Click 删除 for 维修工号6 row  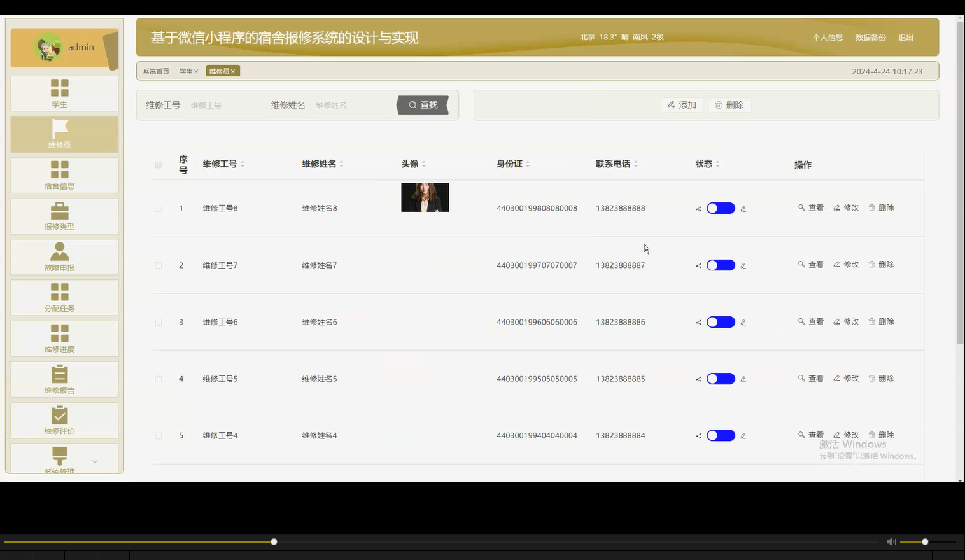pyautogui.click(x=881, y=322)
